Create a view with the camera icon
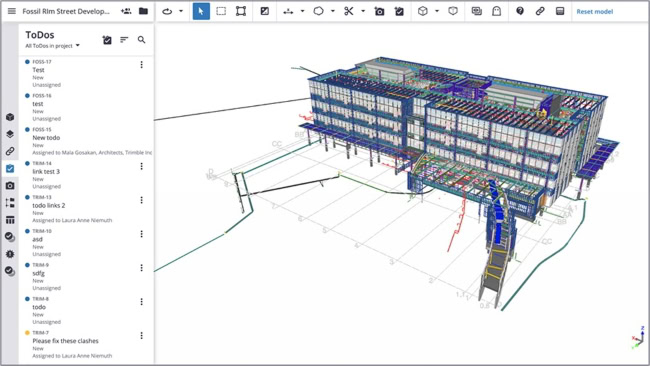This screenshot has height=366, width=650. 379,11
